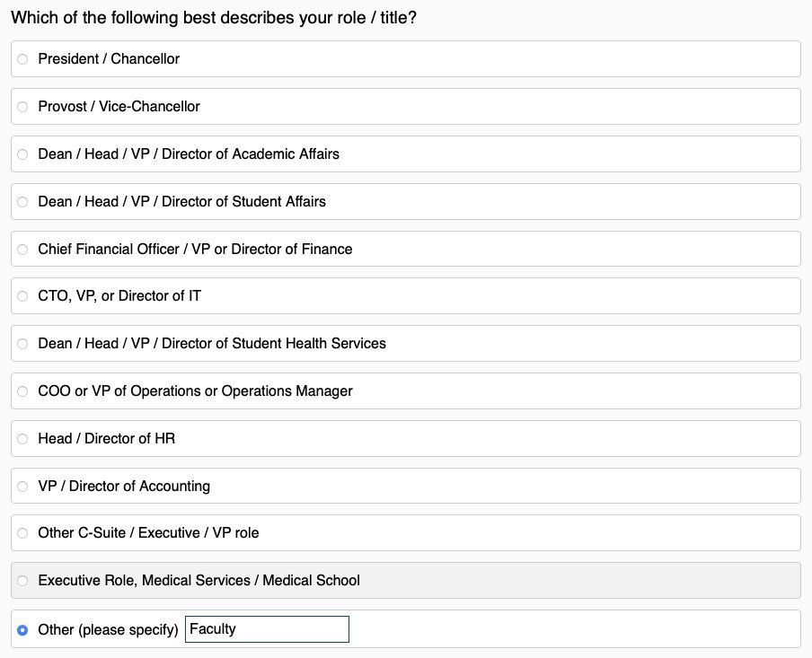Click the role / title question heading
This screenshot has width=812, height=658.
[x=214, y=18]
